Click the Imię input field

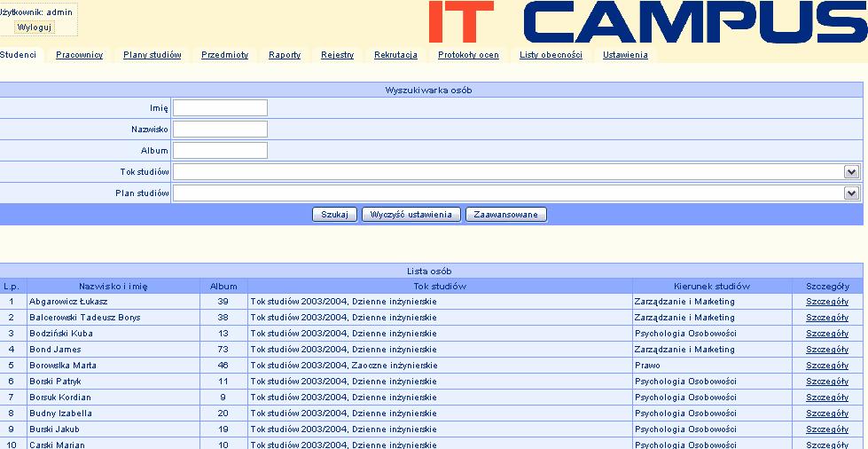[220, 108]
